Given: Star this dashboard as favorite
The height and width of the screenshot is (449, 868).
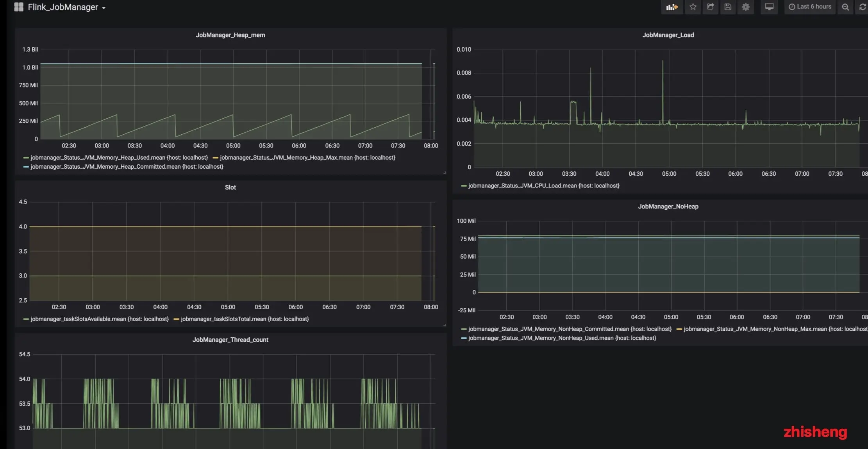Looking at the screenshot, I should (x=693, y=7).
